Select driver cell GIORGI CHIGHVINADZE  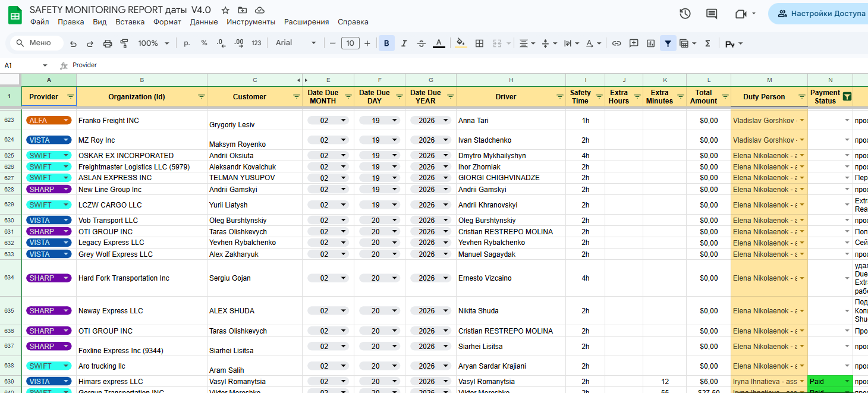(511, 178)
